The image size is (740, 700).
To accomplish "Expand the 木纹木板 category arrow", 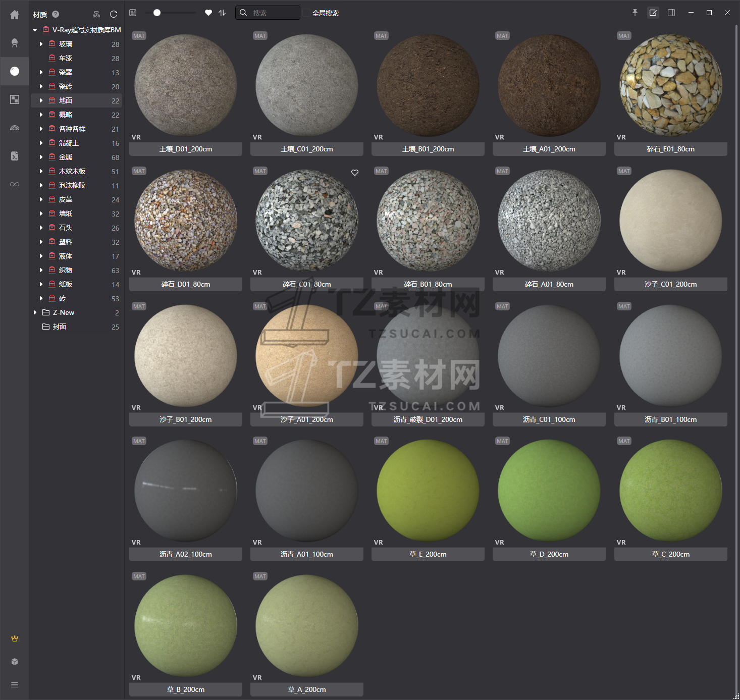I will point(41,171).
